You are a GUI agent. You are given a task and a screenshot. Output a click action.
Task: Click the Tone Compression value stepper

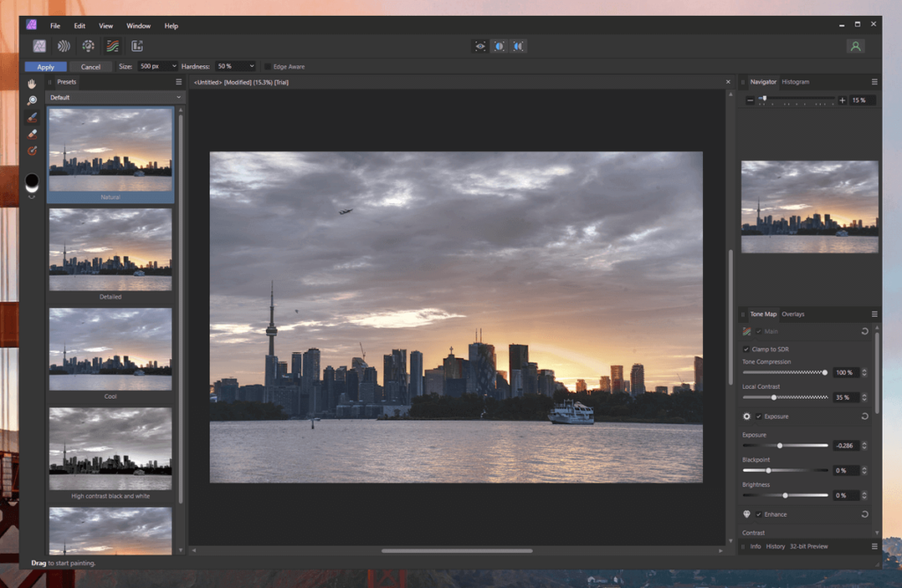click(x=864, y=372)
